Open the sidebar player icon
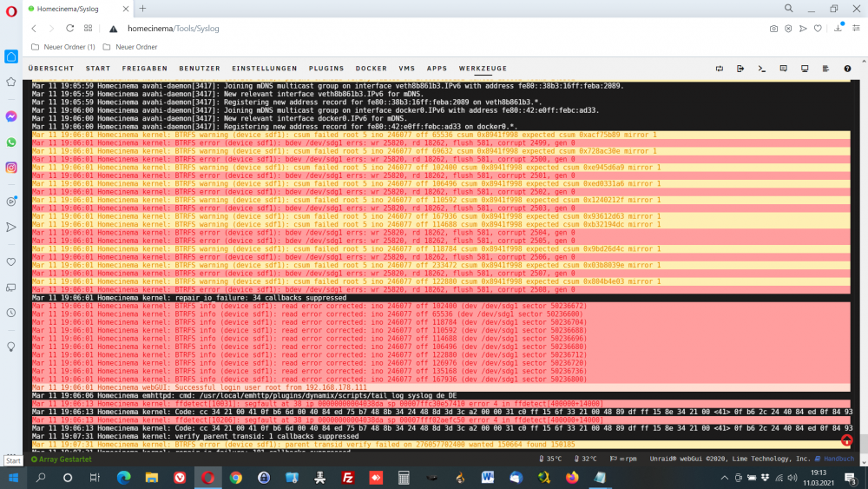Screen dimensions: 868x489 click(11, 202)
